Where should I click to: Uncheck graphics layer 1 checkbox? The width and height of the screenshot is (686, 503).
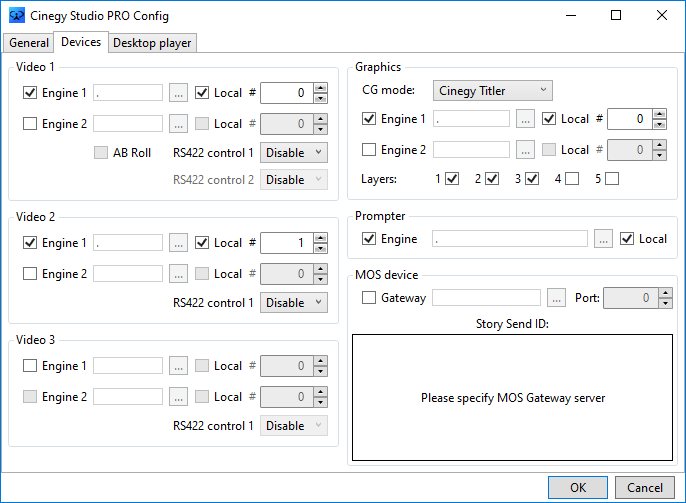pos(452,178)
